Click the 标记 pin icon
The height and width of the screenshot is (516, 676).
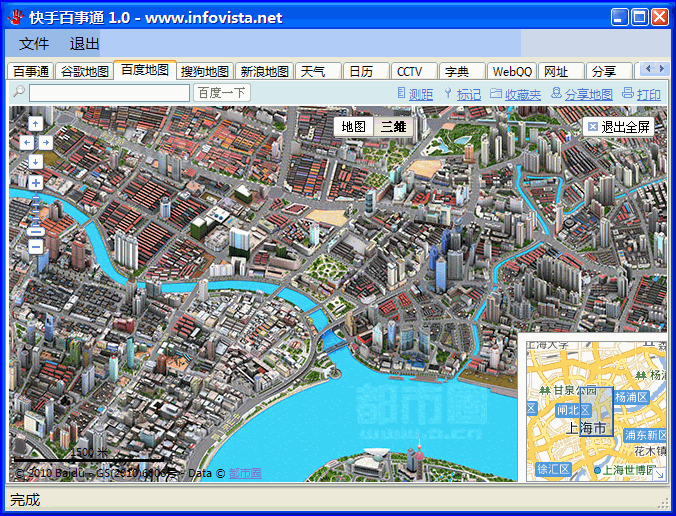coord(448,93)
